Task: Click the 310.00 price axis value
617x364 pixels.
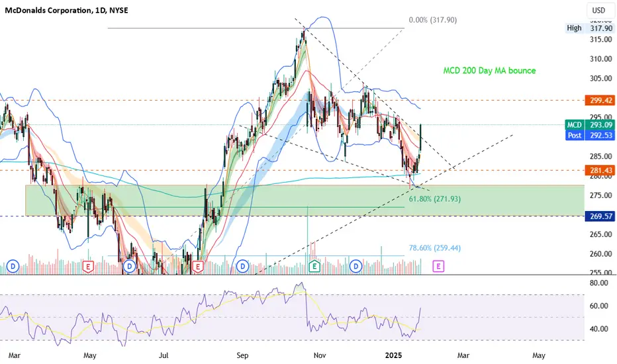Action: click(600, 59)
